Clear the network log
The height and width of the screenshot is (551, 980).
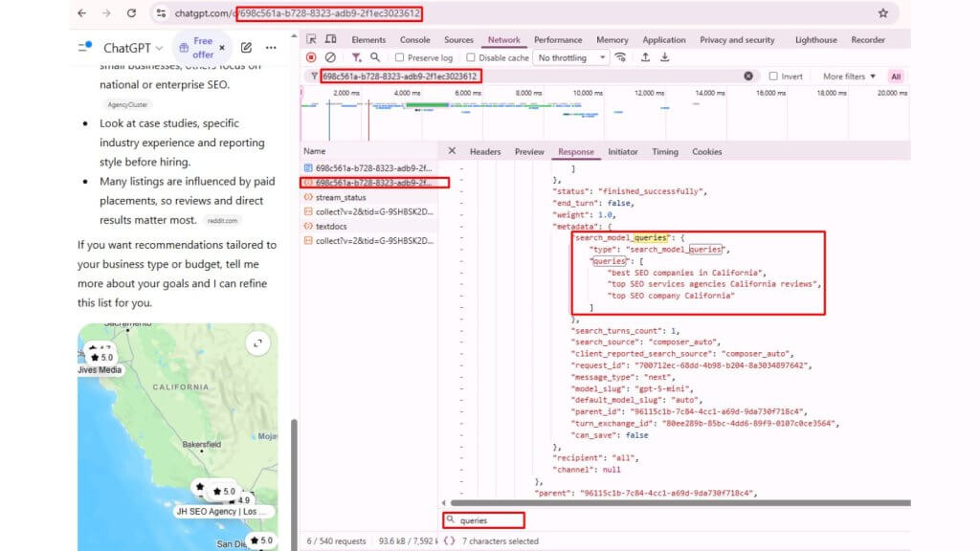coord(330,57)
